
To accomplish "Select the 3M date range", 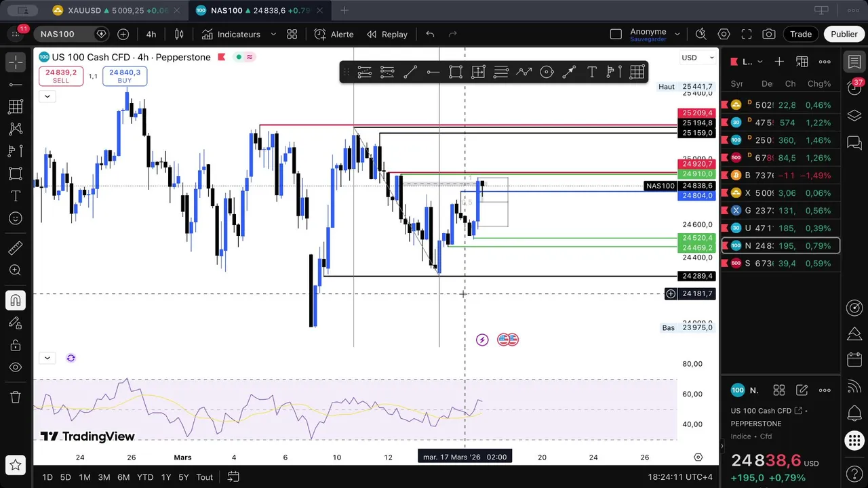I will (104, 477).
